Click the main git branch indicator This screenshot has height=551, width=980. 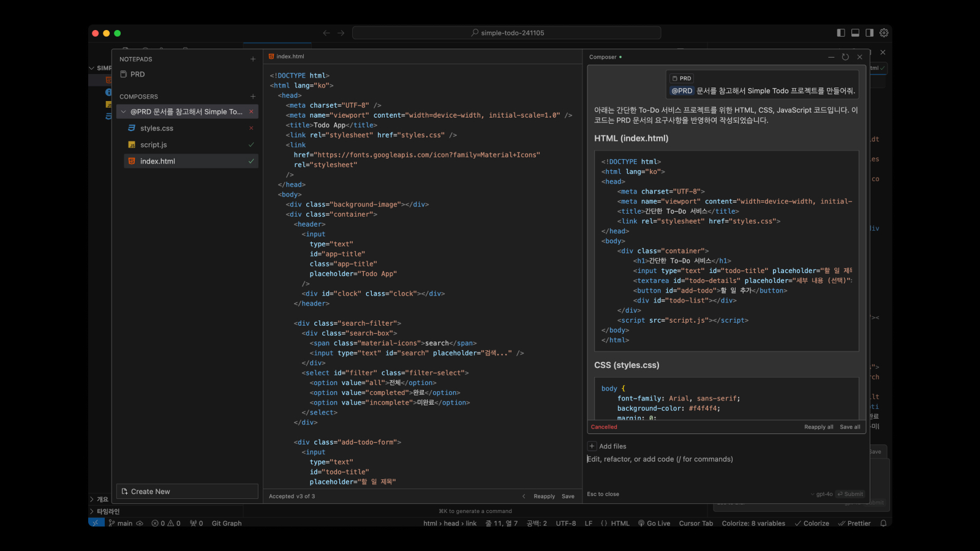(x=121, y=523)
